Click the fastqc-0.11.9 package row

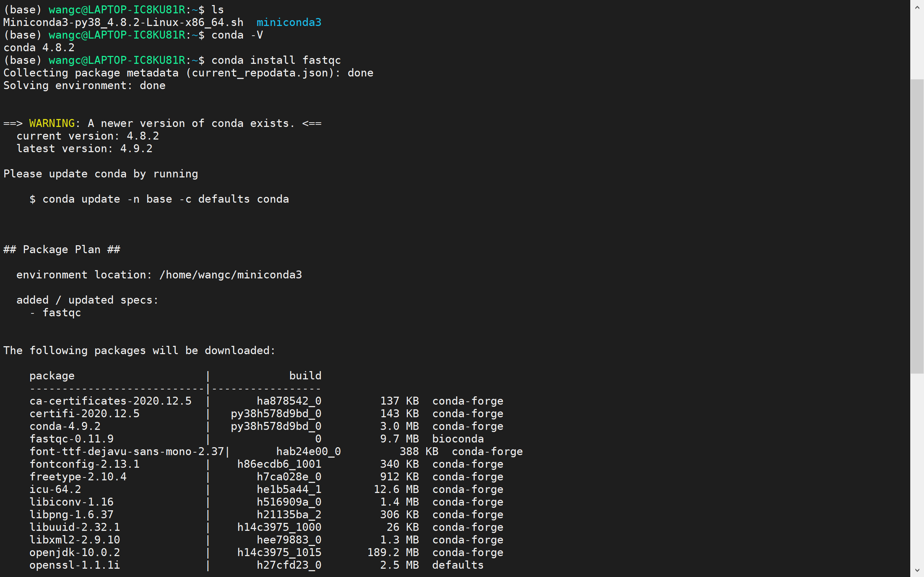71,439
